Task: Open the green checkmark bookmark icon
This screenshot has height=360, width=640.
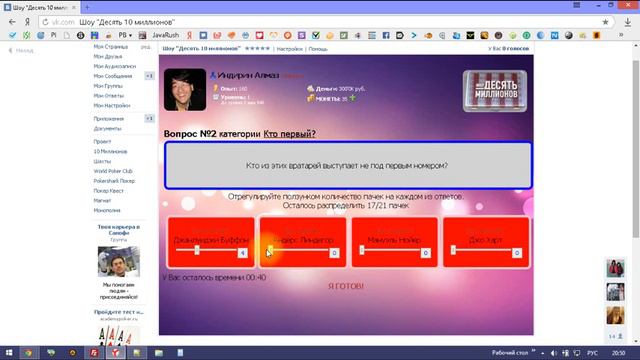Action: coord(316,36)
